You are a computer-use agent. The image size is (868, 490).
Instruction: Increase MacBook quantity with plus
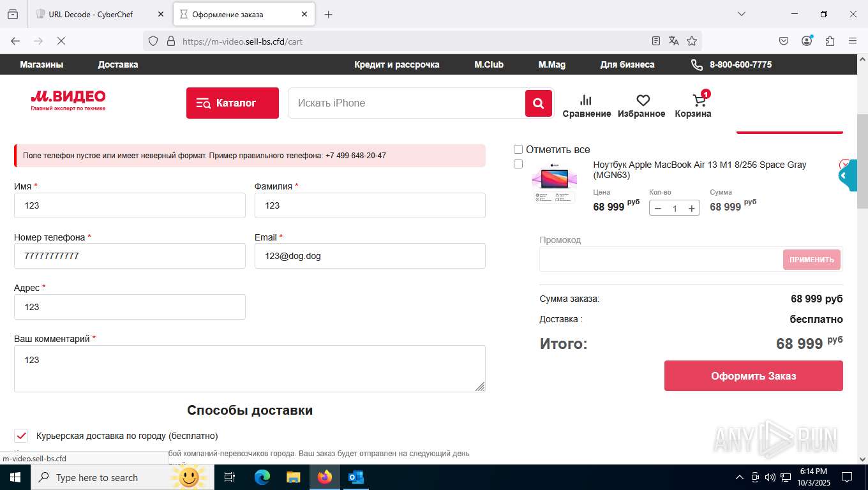tap(691, 208)
